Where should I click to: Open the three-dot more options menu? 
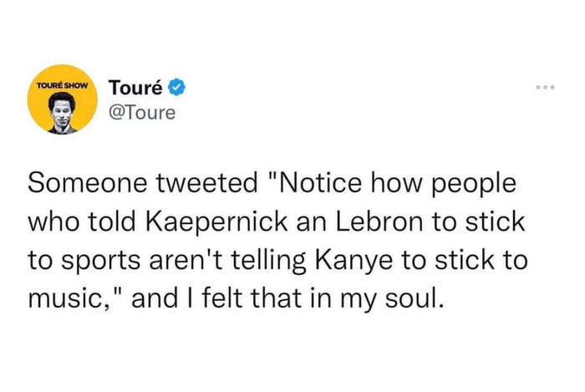[x=546, y=88]
